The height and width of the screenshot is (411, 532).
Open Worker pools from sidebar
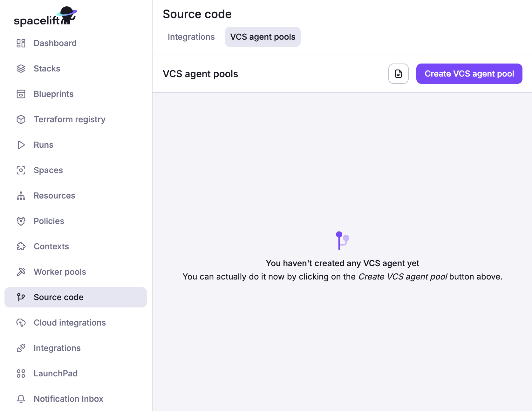coord(60,272)
